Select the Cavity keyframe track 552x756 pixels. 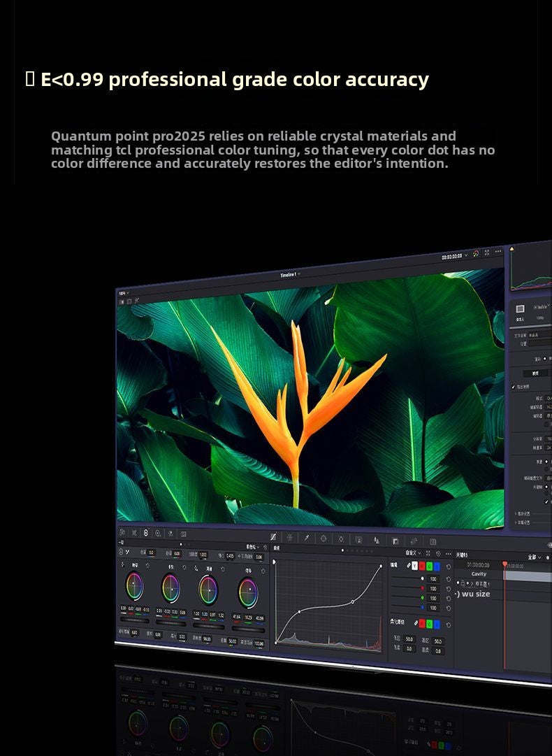(x=479, y=573)
